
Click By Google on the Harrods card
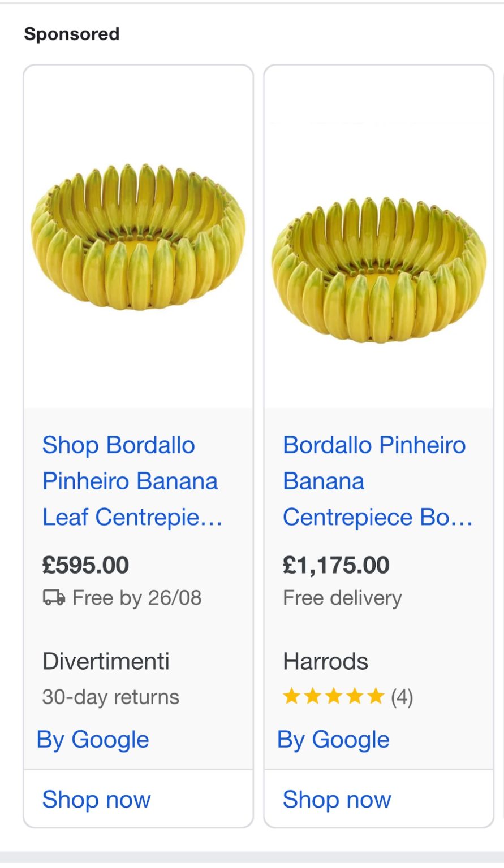pos(333,739)
